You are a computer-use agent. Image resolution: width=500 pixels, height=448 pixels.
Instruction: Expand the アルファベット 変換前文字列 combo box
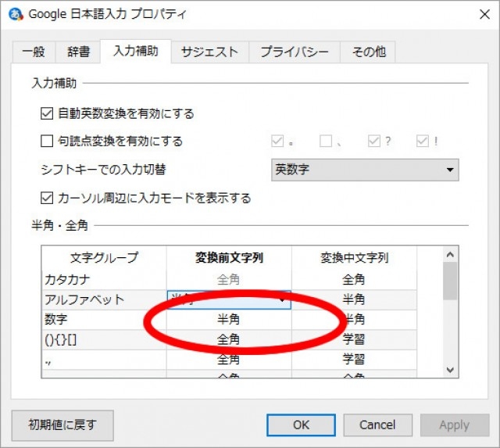coord(281,299)
